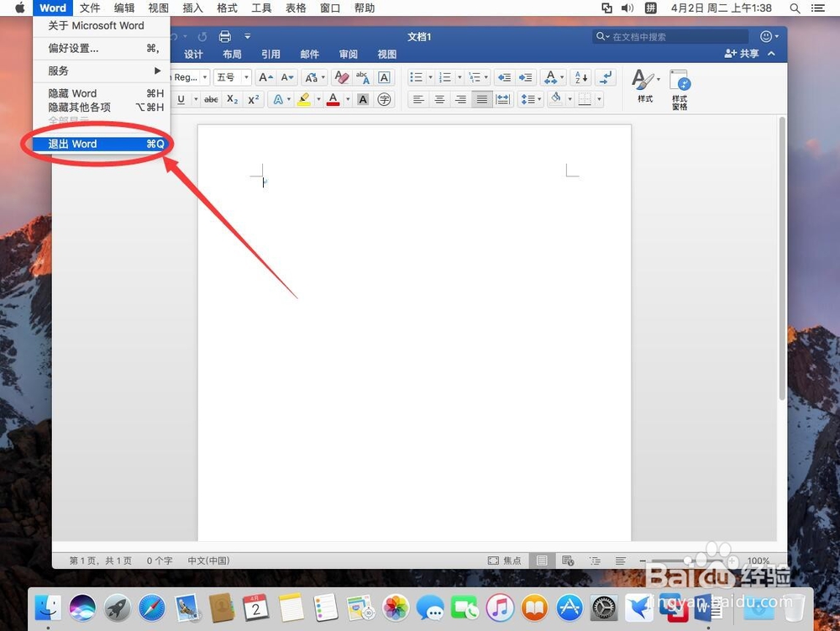
Task: Apply subscript with the X₂ icon
Action: coord(232,100)
